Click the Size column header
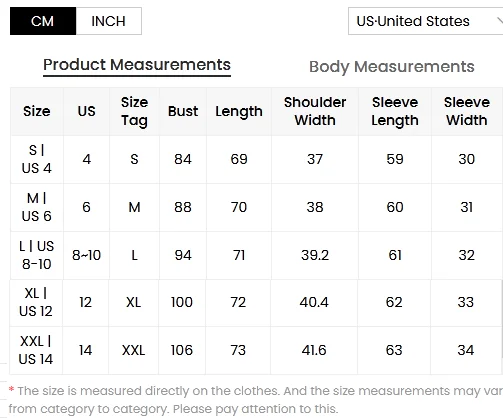Viewport: 503px width, 418px height. (37, 111)
